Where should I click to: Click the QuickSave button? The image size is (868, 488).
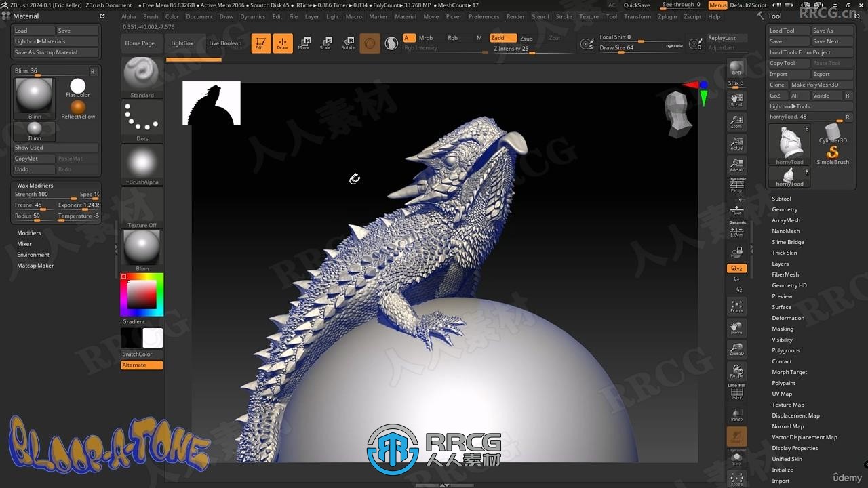pyautogui.click(x=637, y=5)
